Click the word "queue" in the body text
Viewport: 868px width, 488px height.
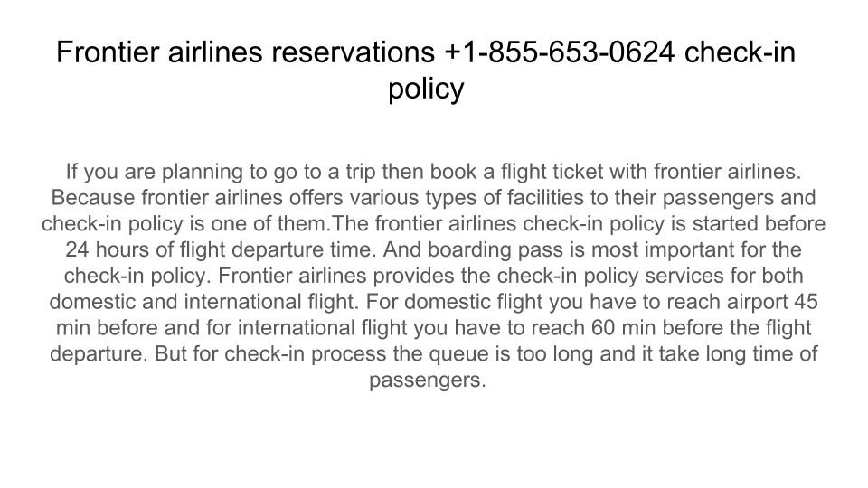click(x=436, y=354)
